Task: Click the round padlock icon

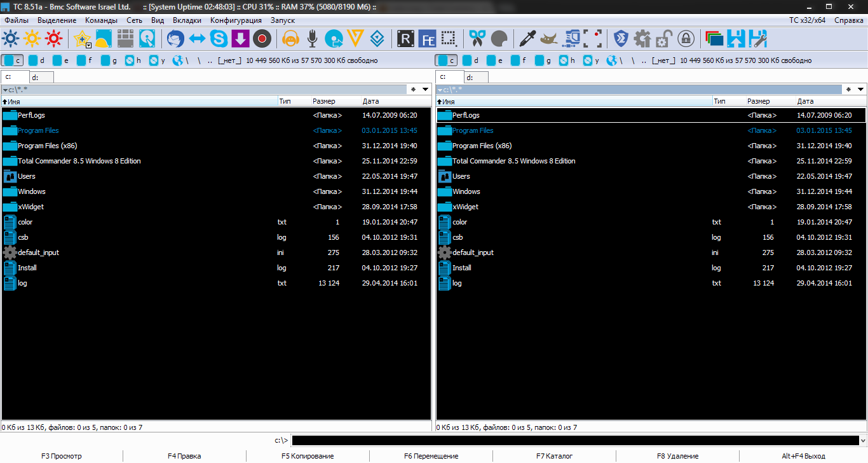Action: pyautogui.click(x=686, y=39)
